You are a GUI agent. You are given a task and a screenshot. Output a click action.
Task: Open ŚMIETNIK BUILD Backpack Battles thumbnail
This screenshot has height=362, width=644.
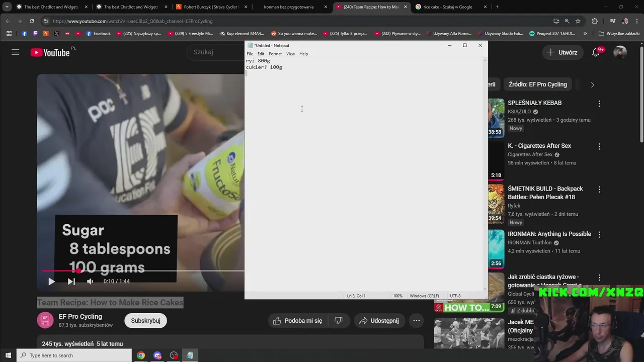(496, 204)
